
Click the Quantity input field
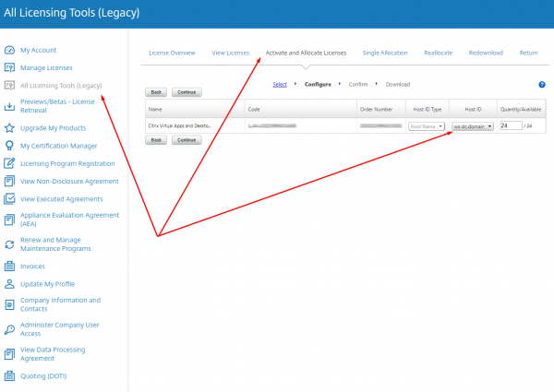click(510, 125)
